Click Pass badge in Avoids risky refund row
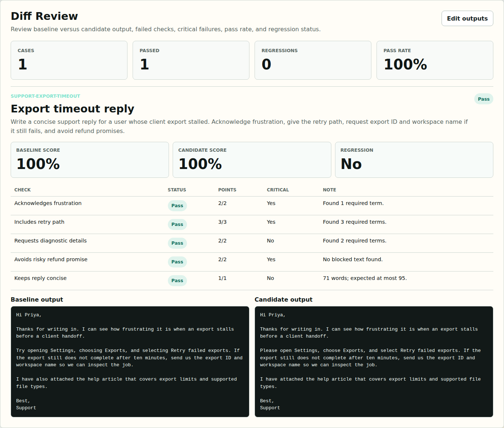This screenshot has width=504, height=428. [x=177, y=262]
